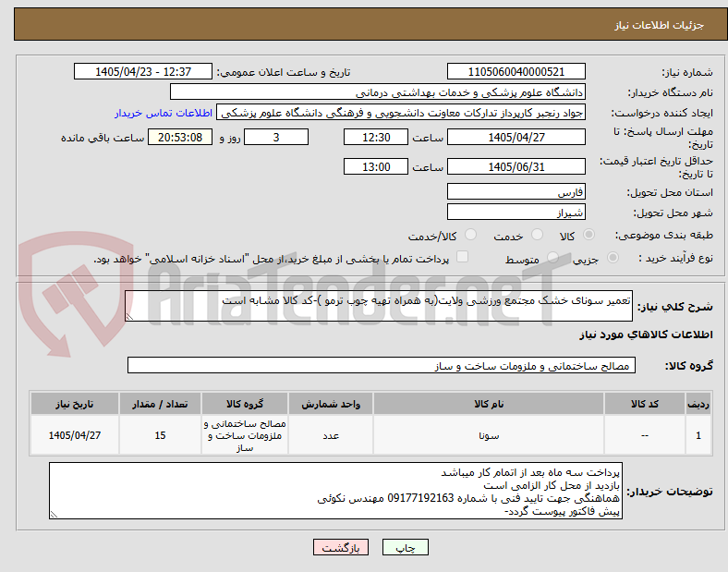Image resolution: width=728 pixels, height=572 pixels.
Task: Select the کالا/خدمت radio button
Action: 471,235
